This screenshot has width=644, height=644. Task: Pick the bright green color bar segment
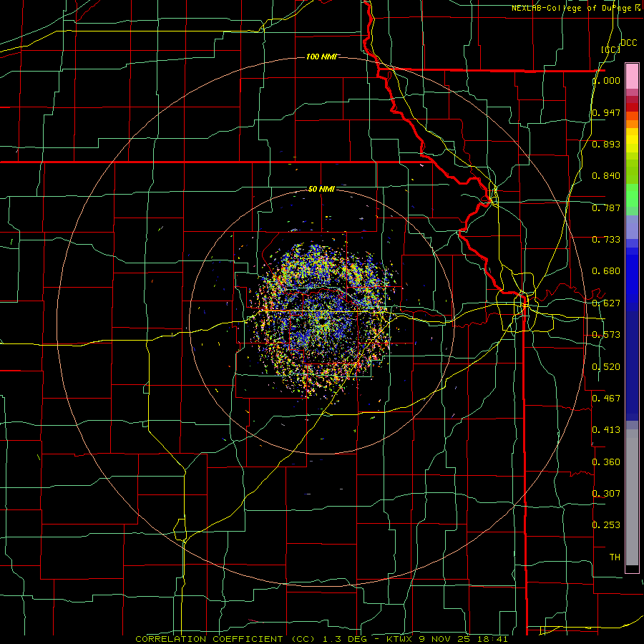tap(632, 195)
